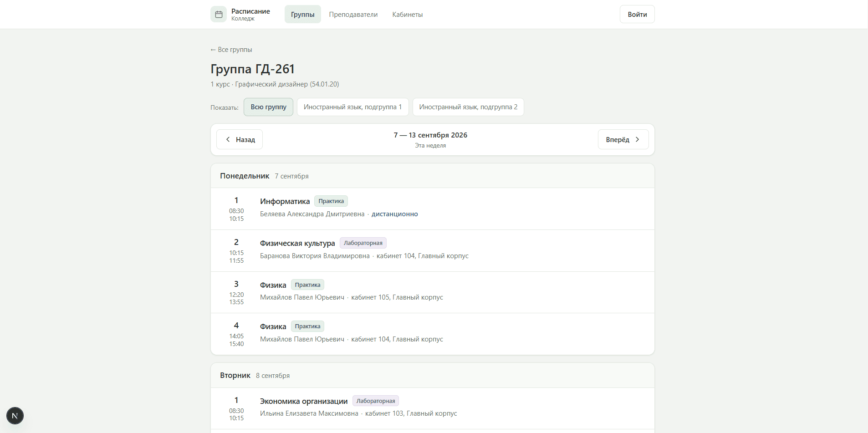Click the 8 сентября date label
Screen dimensions: 868x433
[273, 376]
